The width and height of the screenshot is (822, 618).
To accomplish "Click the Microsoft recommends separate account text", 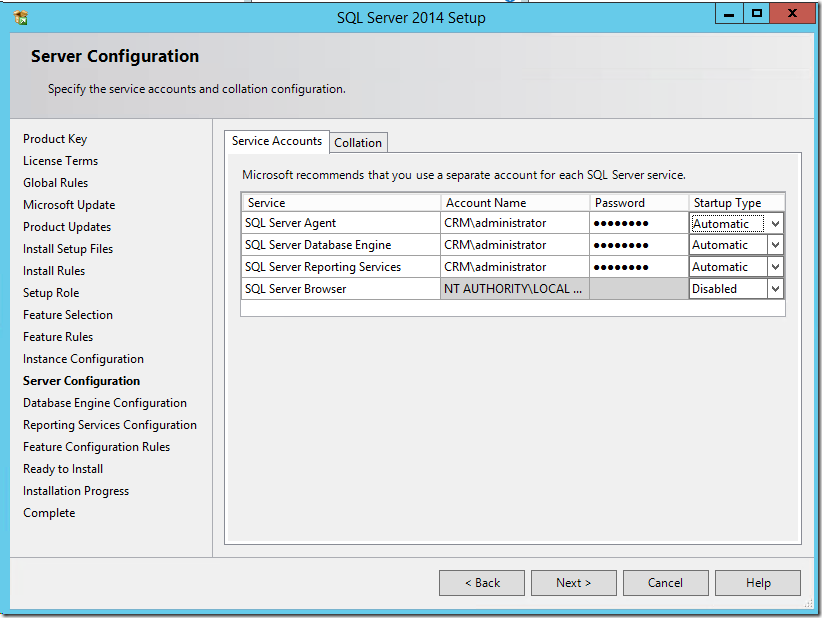I will pos(463,175).
